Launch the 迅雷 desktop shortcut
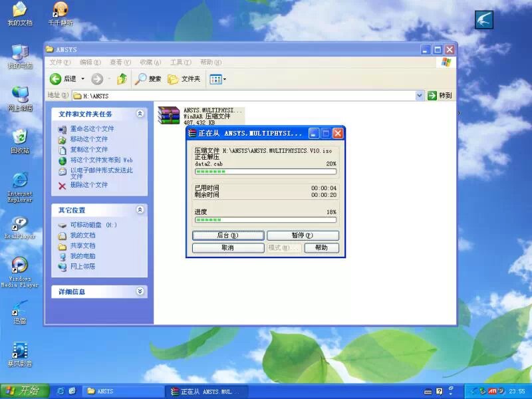Screen dimensions: 532x399 [x=20, y=312]
